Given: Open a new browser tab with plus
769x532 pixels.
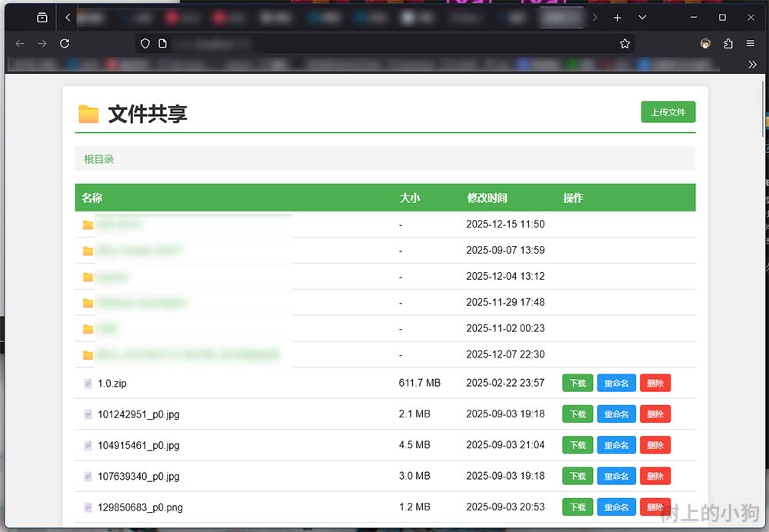Looking at the screenshot, I should coord(617,17).
